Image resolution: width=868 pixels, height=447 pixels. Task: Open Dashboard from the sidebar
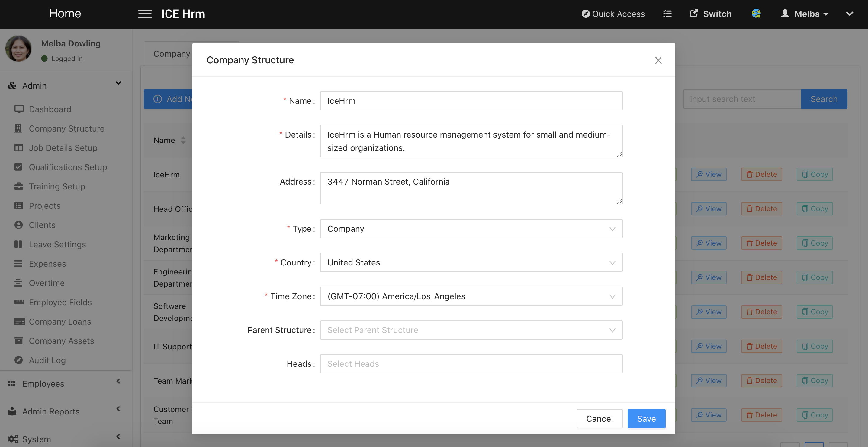(x=50, y=109)
